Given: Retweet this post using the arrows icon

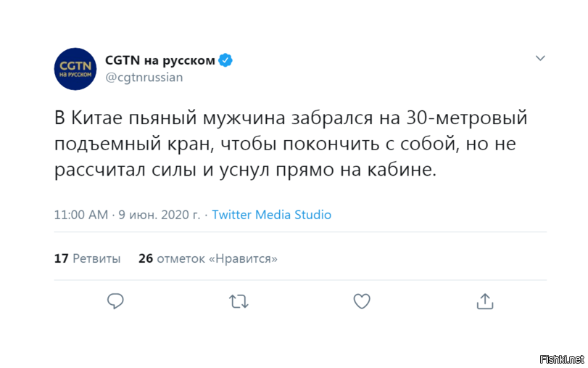Looking at the screenshot, I should tap(239, 301).
